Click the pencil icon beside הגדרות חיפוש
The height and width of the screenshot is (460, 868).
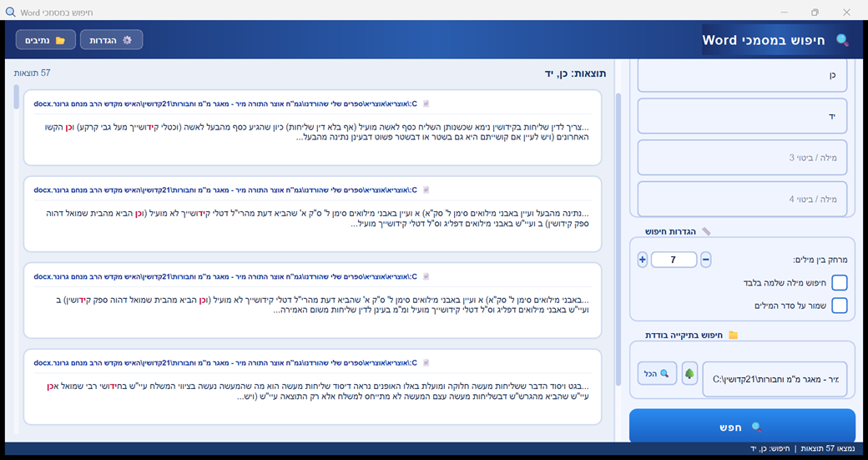(x=706, y=231)
